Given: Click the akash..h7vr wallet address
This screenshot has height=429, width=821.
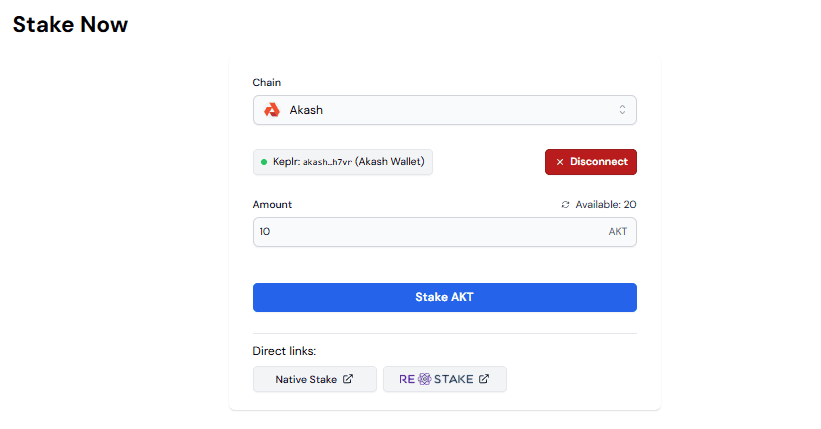Looking at the screenshot, I should point(327,162).
